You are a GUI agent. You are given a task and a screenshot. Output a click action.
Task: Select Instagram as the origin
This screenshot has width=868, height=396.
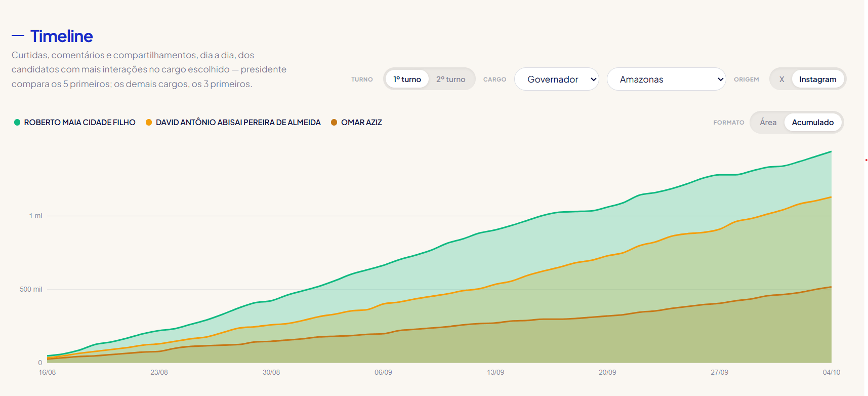tap(817, 79)
